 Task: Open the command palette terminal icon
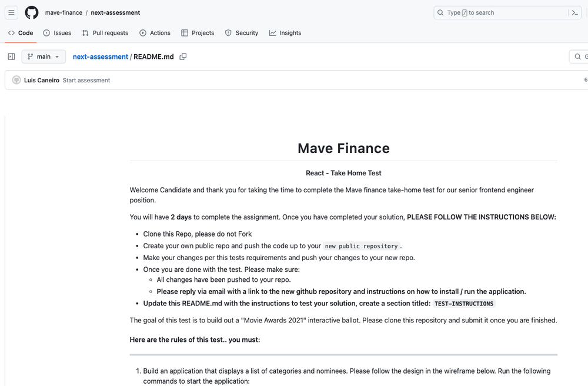(x=575, y=12)
